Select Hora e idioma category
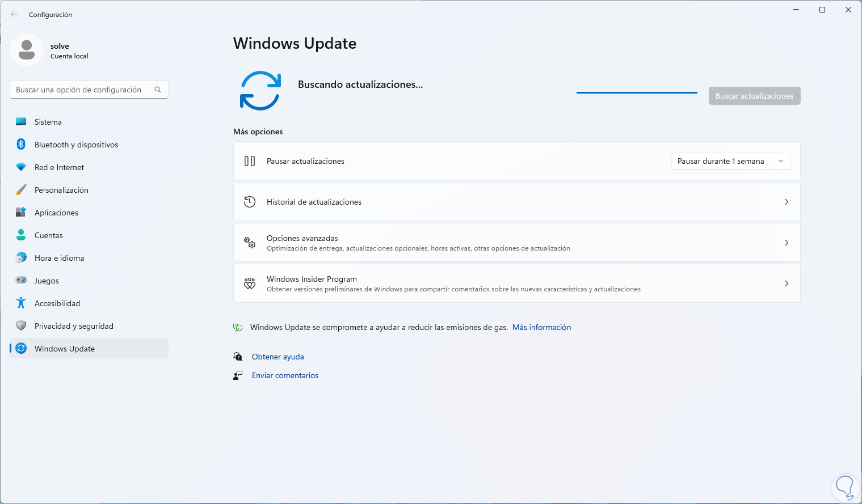Screen dimensions: 862x504 tap(89, 258)
